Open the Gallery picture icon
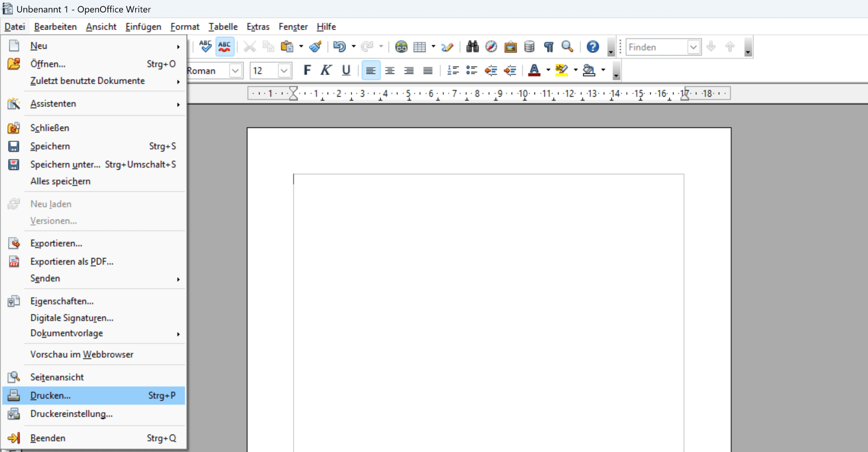 click(x=510, y=47)
